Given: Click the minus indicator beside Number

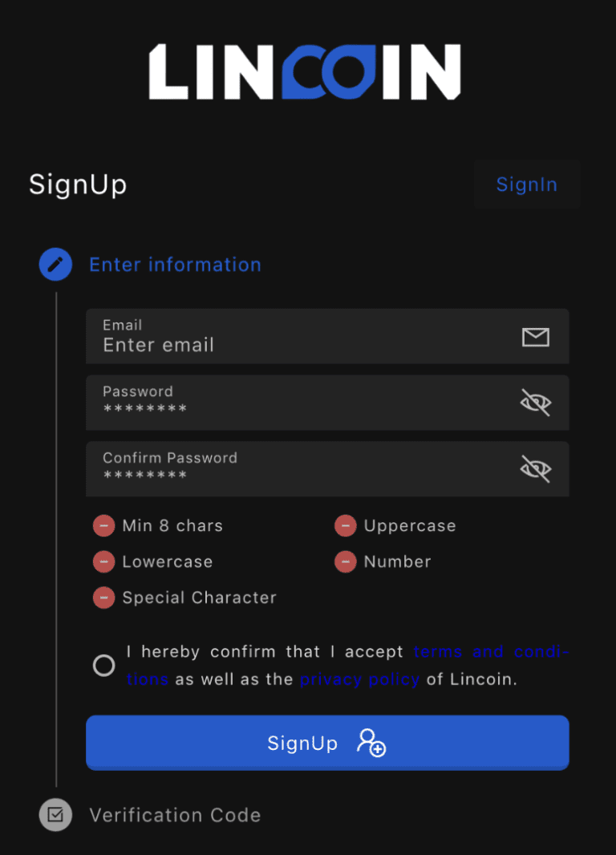Looking at the screenshot, I should 345,561.
